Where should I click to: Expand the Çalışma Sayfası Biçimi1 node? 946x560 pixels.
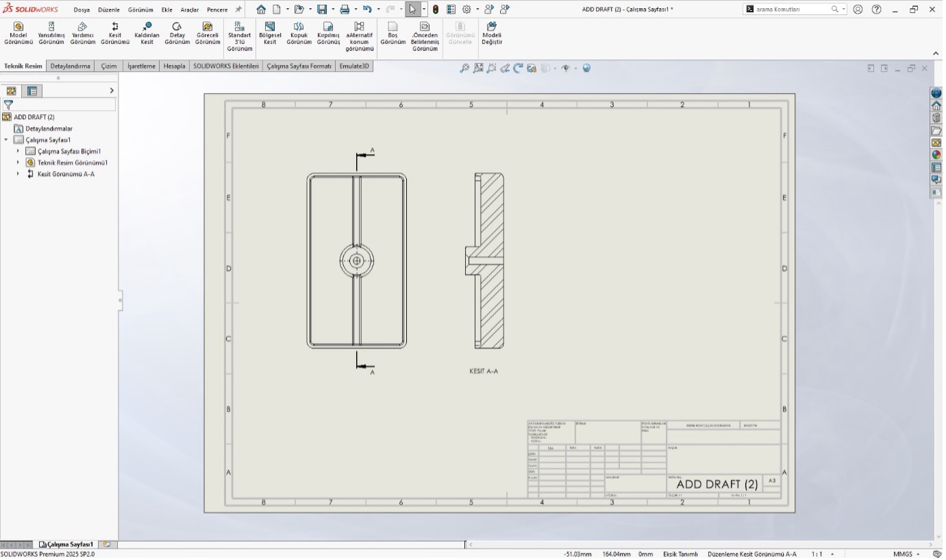18,151
